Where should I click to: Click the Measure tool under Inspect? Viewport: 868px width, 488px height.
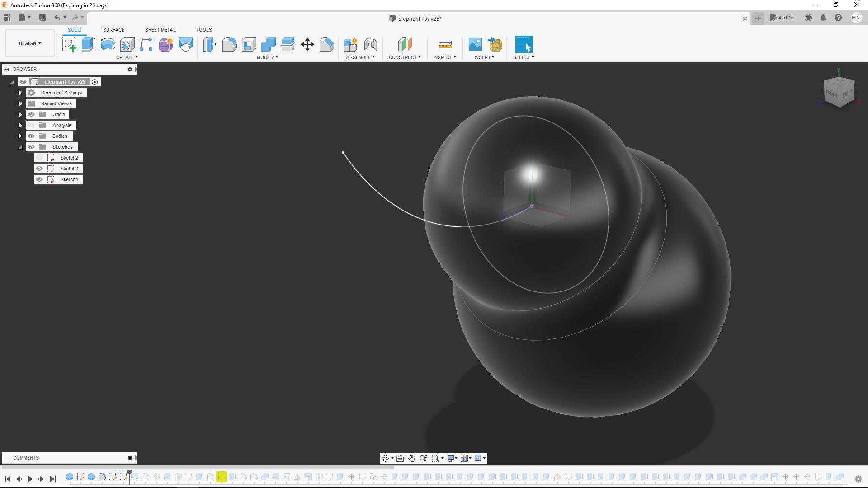coord(445,44)
